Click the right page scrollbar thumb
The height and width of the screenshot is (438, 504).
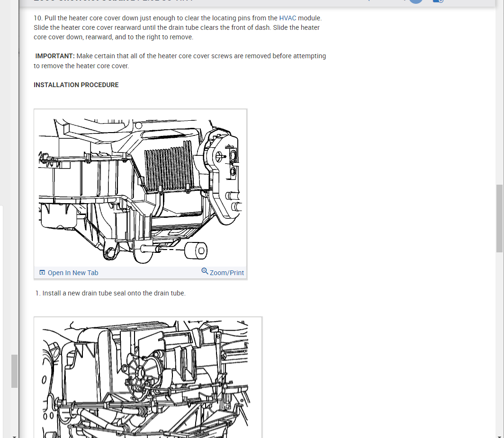pos(499,218)
